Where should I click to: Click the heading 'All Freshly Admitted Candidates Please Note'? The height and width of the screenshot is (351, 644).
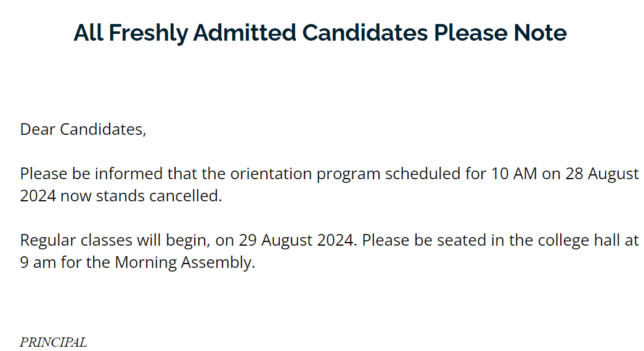pyautogui.click(x=320, y=33)
